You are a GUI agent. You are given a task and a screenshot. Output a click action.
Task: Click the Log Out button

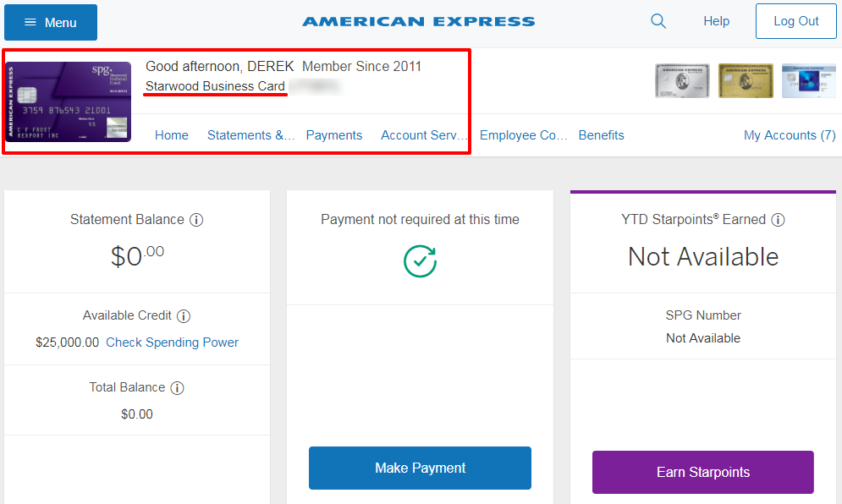[795, 21]
